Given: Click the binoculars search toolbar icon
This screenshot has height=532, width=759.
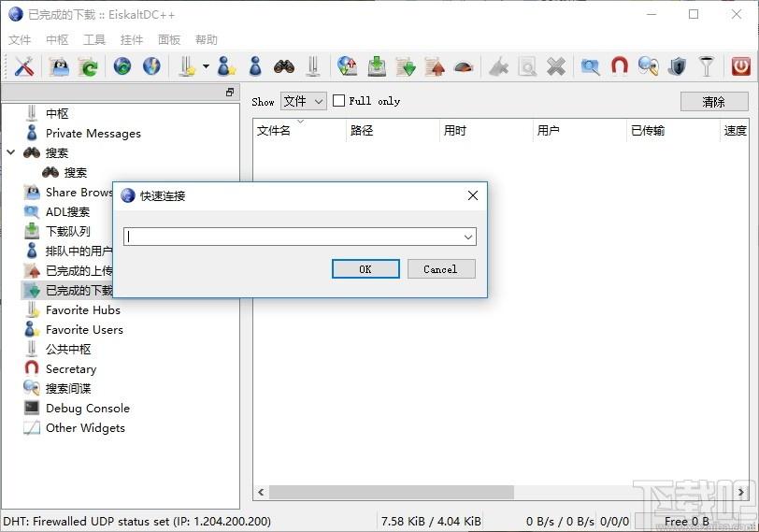Looking at the screenshot, I should click(x=283, y=66).
